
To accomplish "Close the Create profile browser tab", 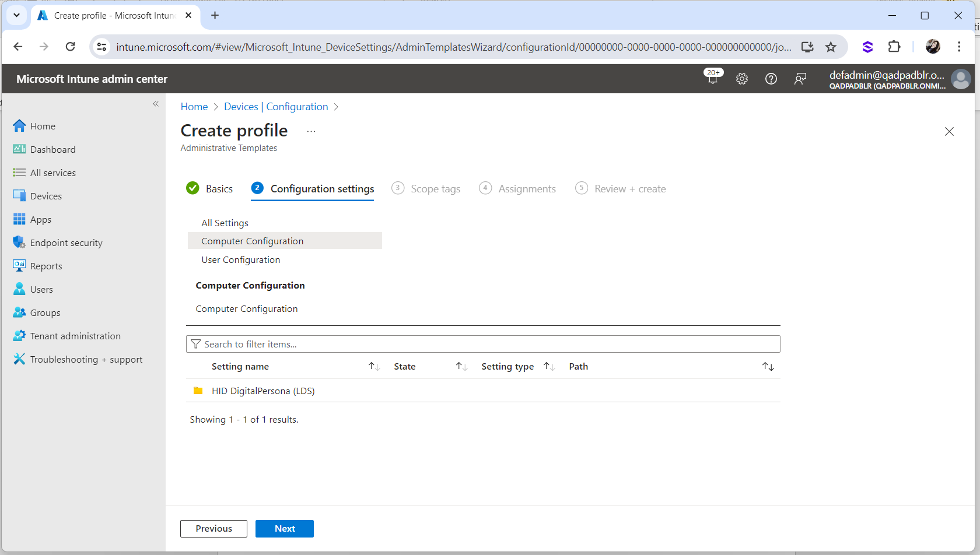I will pos(188,15).
